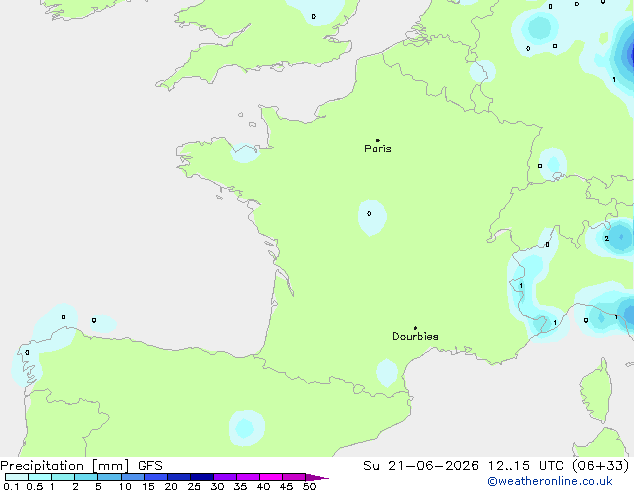
Task: Click the 10–15 mm legend swatch
Action: pos(133,477)
